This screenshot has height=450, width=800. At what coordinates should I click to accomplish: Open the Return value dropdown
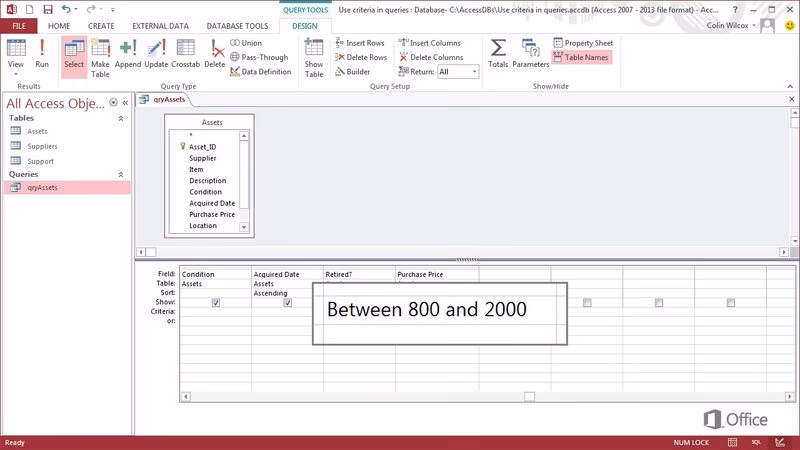pyautogui.click(x=473, y=72)
